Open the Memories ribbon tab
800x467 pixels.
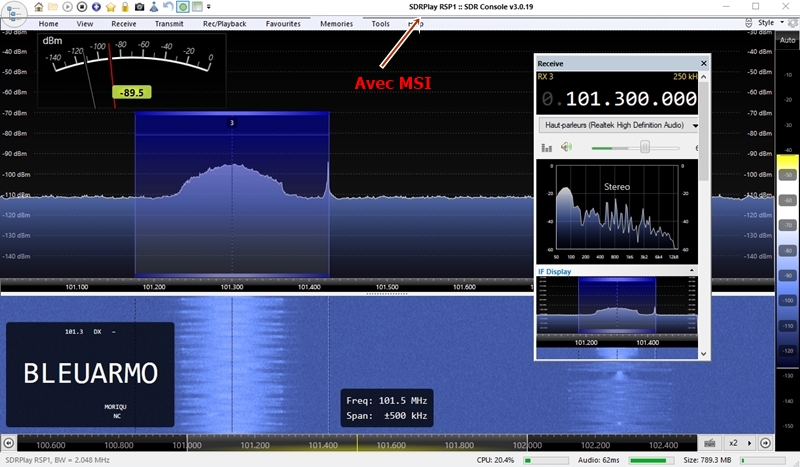point(336,23)
